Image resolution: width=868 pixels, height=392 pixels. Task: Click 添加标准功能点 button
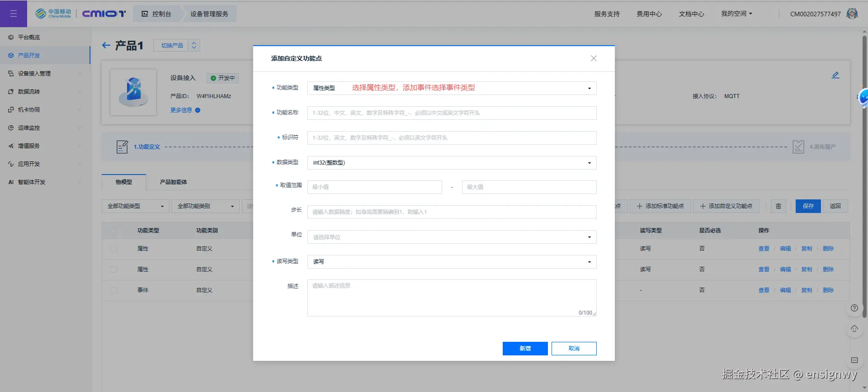(660, 206)
